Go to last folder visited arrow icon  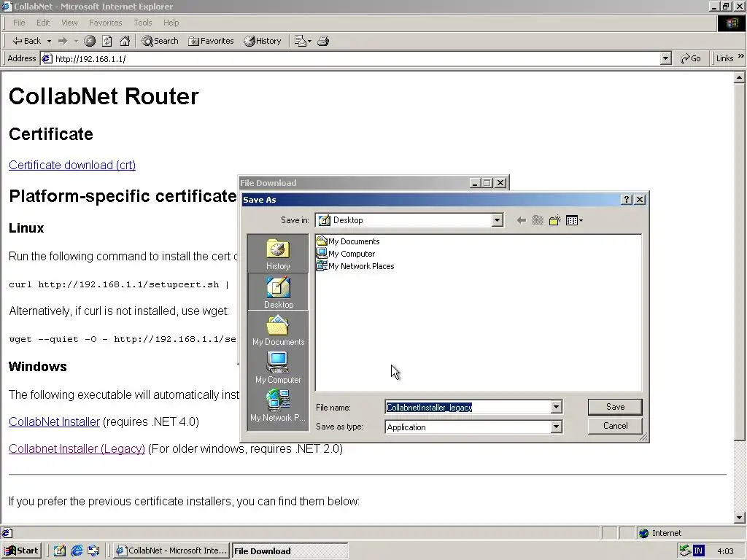click(521, 220)
